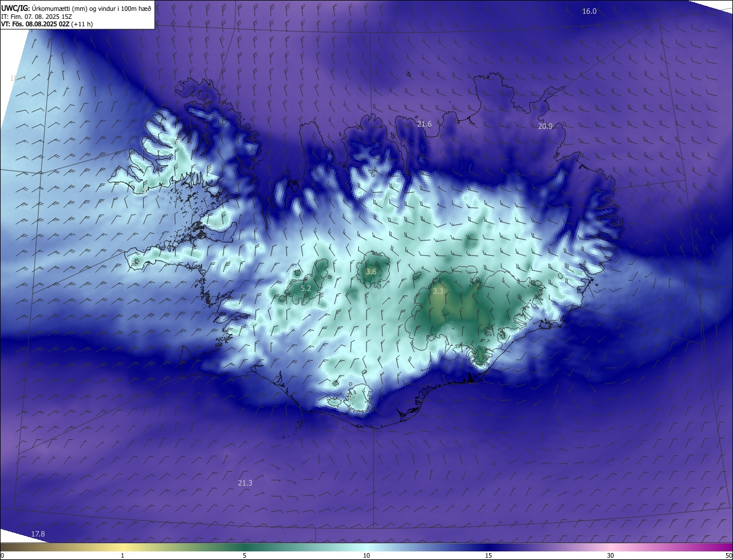Click the 10 tick label on the color scale
733x560 pixels.
[x=366, y=555]
